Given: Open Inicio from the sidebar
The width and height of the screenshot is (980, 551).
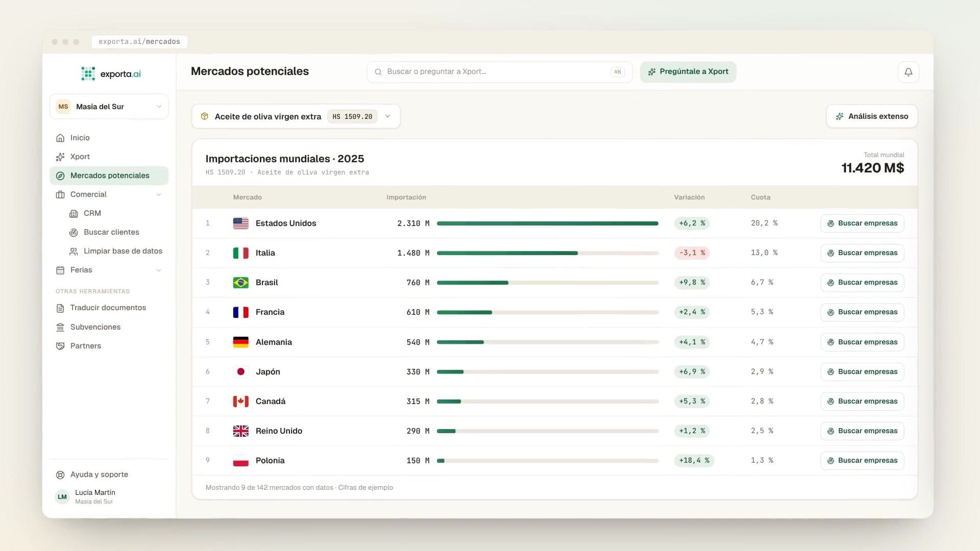Looking at the screenshot, I should coord(109,138).
